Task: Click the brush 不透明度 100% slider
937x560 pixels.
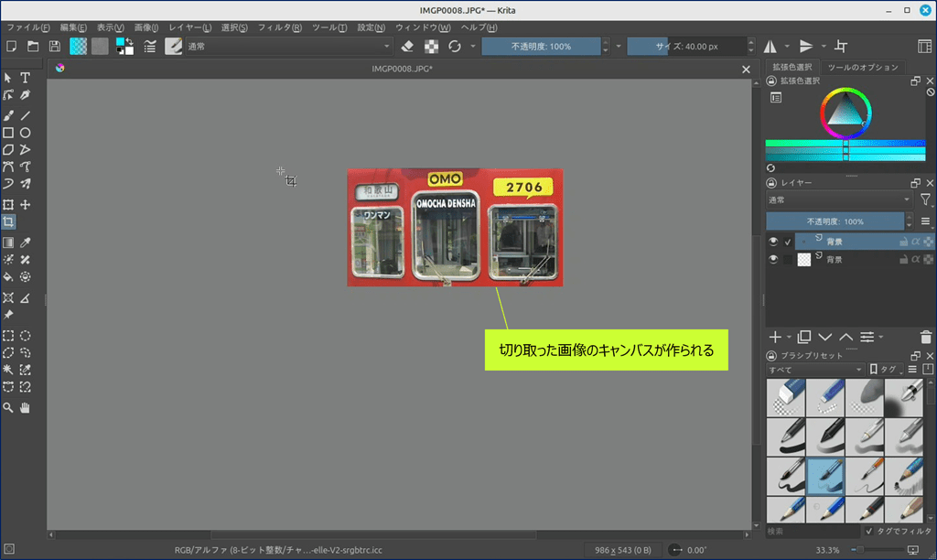Action: [x=541, y=46]
